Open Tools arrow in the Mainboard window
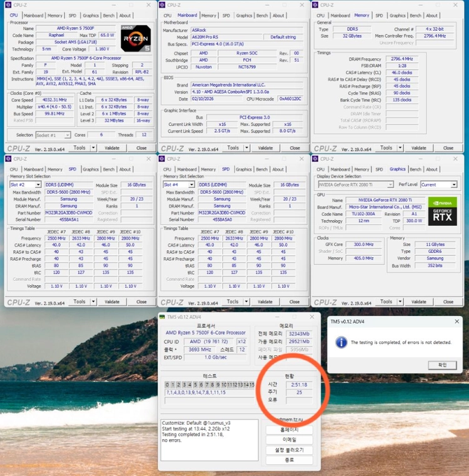This screenshot has height=476, width=469. tap(247, 148)
